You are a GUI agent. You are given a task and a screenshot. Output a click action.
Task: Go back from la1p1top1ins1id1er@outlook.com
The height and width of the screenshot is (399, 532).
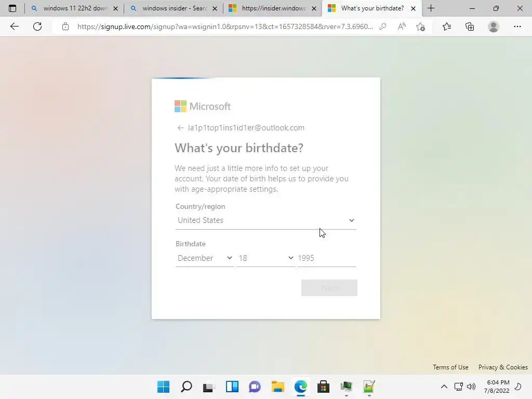(180, 128)
